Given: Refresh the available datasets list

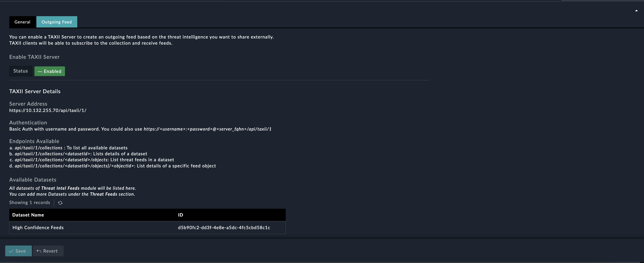Looking at the screenshot, I should [60, 203].
